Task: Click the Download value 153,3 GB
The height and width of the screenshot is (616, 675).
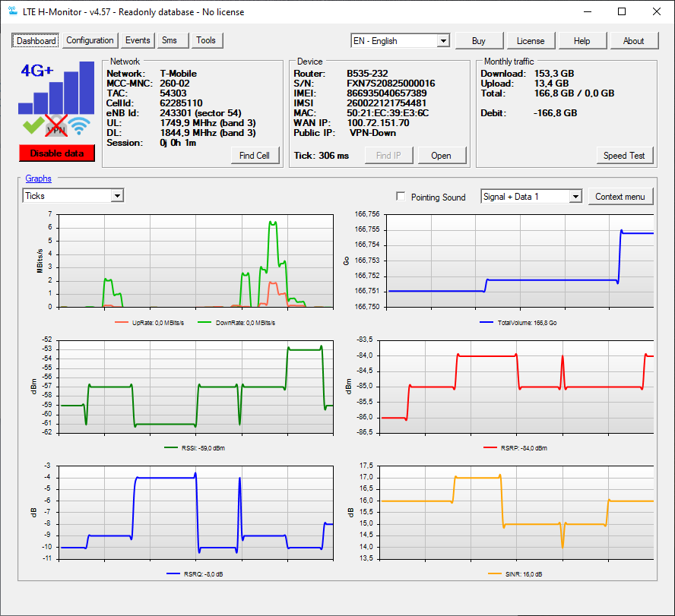Action: tap(554, 74)
